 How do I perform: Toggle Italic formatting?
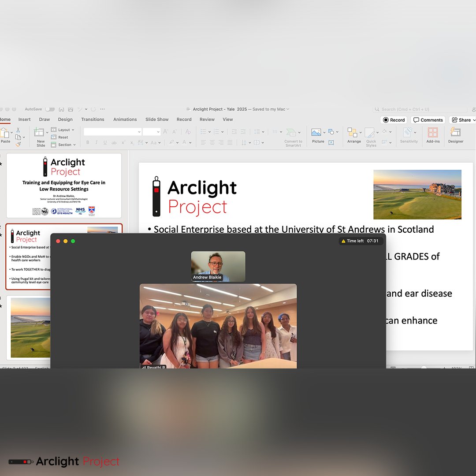96,142
